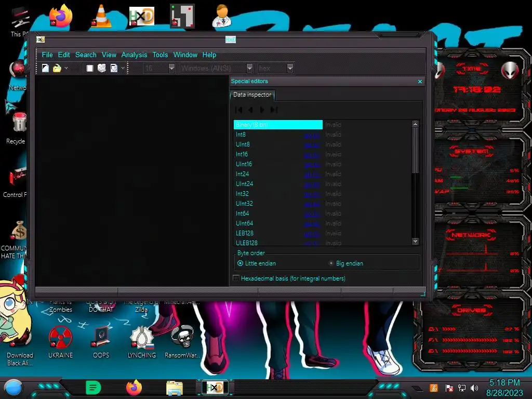The image size is (532, 399).
Task: Select the Binary (8 bit) row
Action: coord(322,125)
